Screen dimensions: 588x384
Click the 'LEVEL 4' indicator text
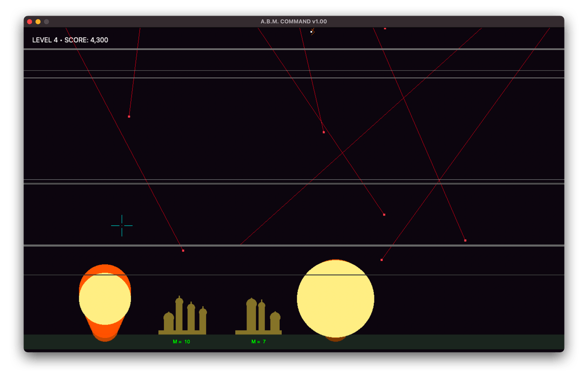tap(45, 40)
